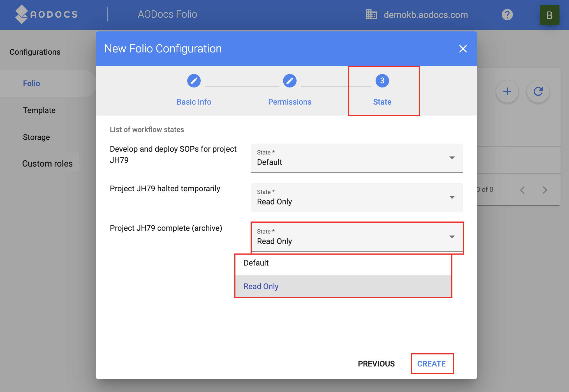Open the user avatar B menu
The height and width of the screenshot is (392, 569).
[549, 15]
